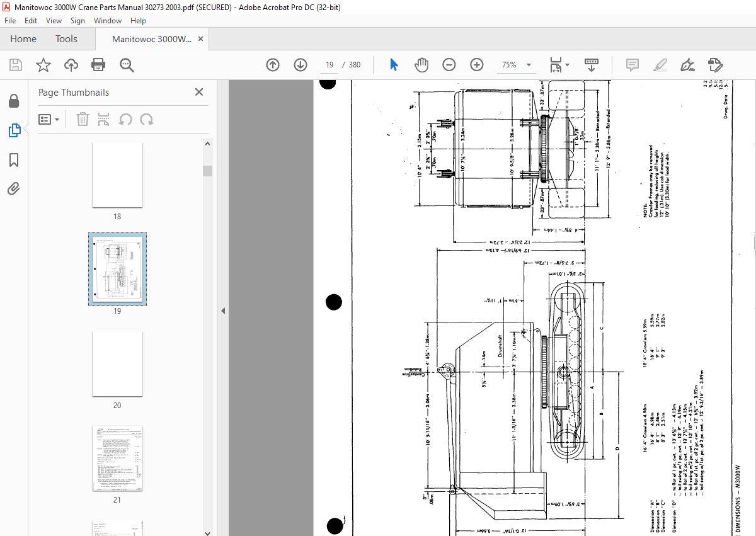756x536 pixels.
Task: Select the highlight text pen tool
Action: pos(660,65)
